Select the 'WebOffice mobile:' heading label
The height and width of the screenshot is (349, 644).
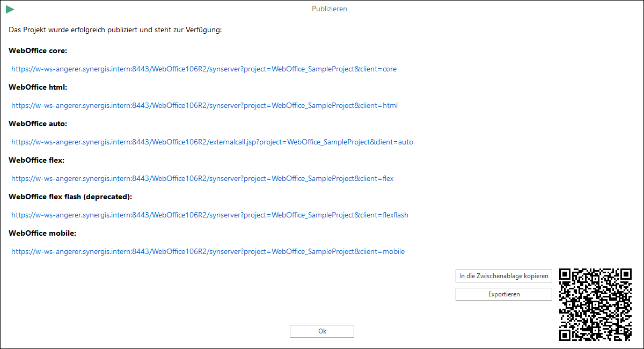pos(42,233)
